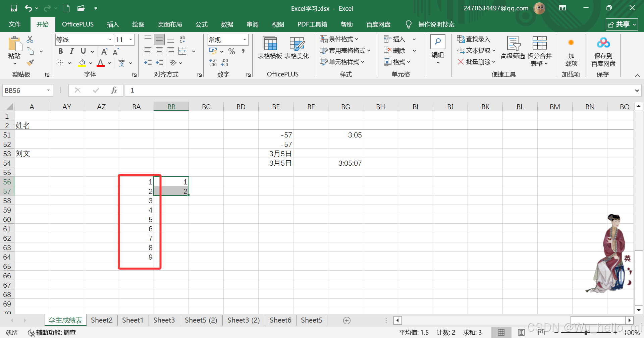The height and width of the screenshot is (338, 644).
Task: Toggle italic formatting
Action: coord(71,51)
